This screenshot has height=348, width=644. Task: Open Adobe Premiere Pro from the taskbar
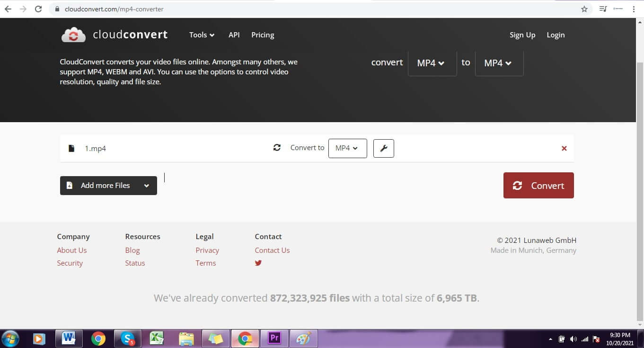pyautogui.click(x=274, y=339)
